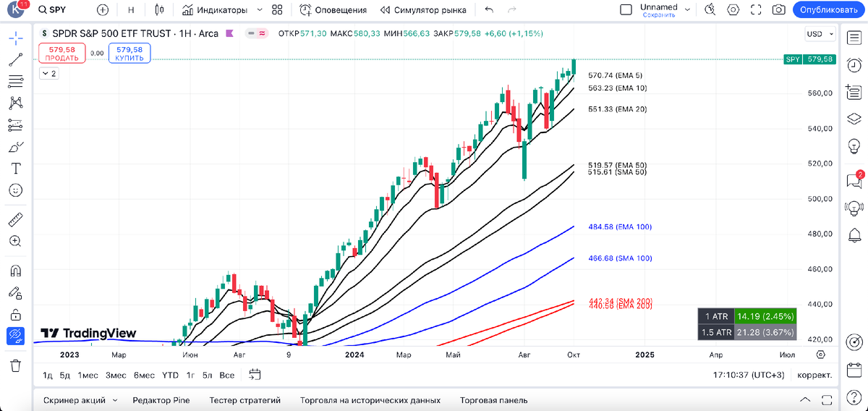The image size is (868, 411).
Task: Open the Редактор Pine tab
Action: coord(161,400)
